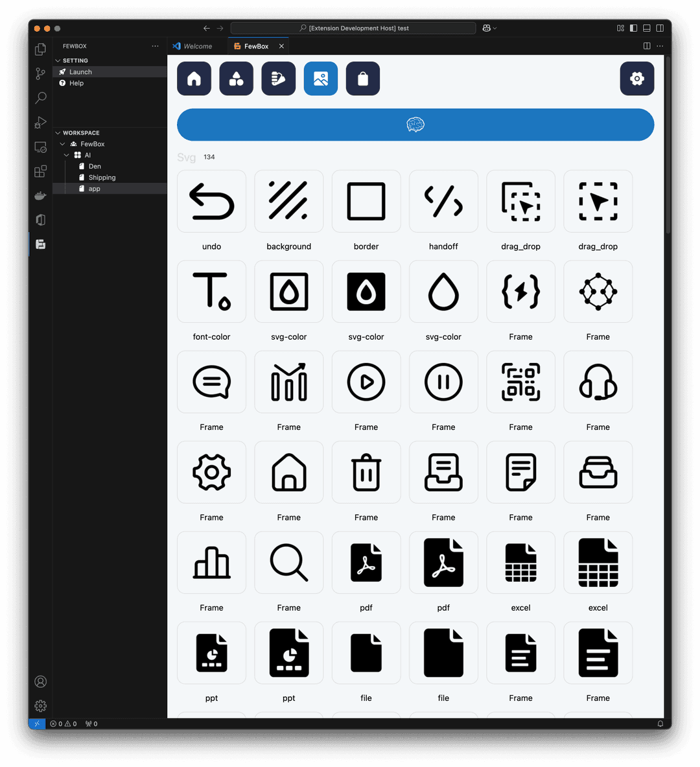700x767 pixels.
Task: Open the shapes section in FewBox toolbar
Action: [236, 78]
